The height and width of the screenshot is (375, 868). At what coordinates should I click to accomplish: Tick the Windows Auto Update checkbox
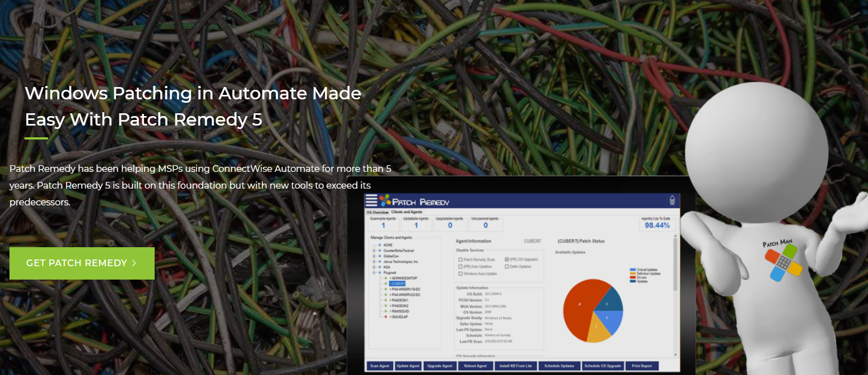tap(460, 273)
